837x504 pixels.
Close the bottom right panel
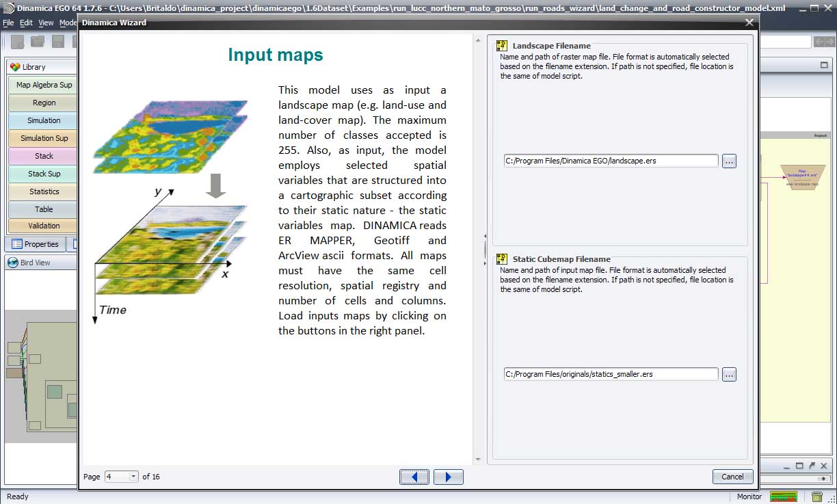(x=824, y=465)
